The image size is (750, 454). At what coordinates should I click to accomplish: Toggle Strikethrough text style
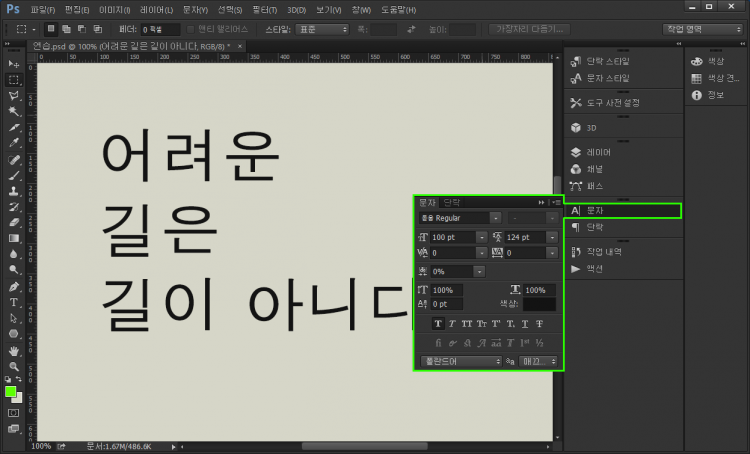click(x=539, y=323)
